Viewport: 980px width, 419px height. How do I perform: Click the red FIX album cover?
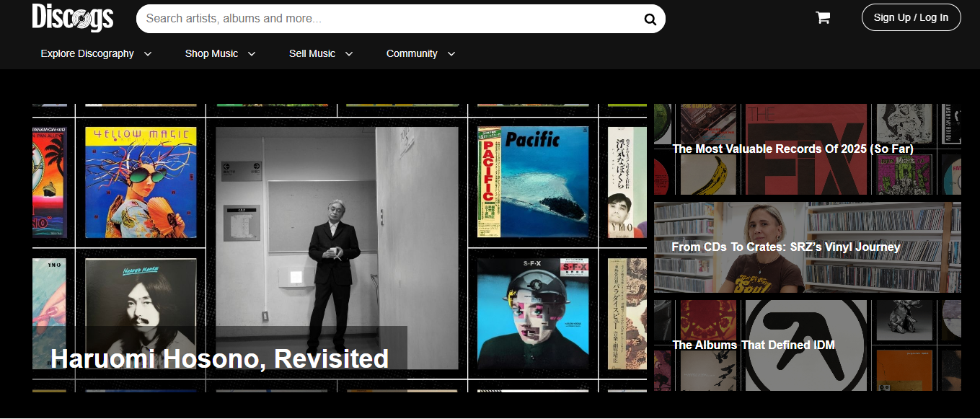[x=805, y=149]
